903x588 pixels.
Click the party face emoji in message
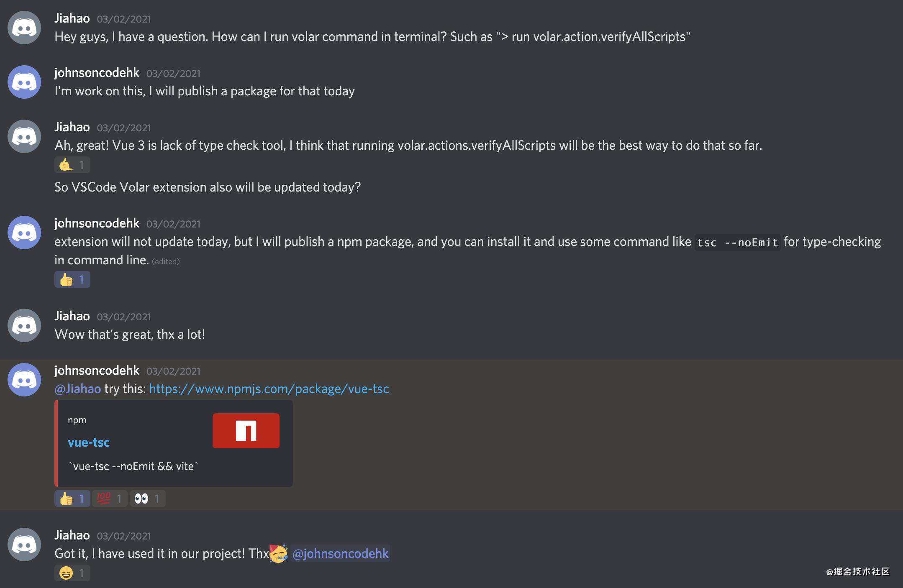click(x=278, y=553)
